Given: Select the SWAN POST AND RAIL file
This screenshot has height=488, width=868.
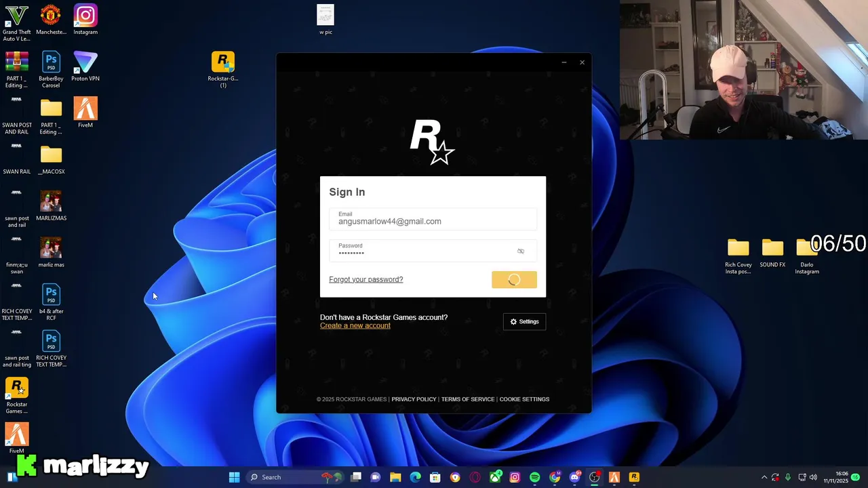Looking at the screenshot, I should (16, 116).
